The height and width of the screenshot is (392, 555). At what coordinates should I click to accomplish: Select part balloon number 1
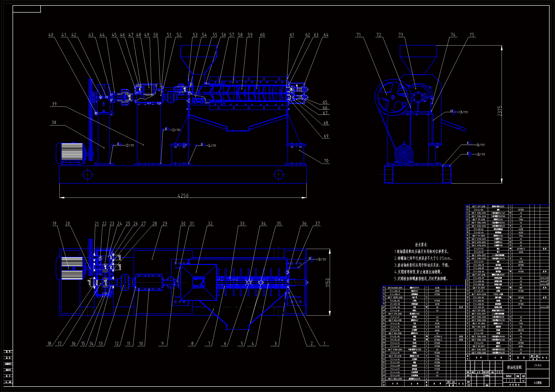click(324, 343)
